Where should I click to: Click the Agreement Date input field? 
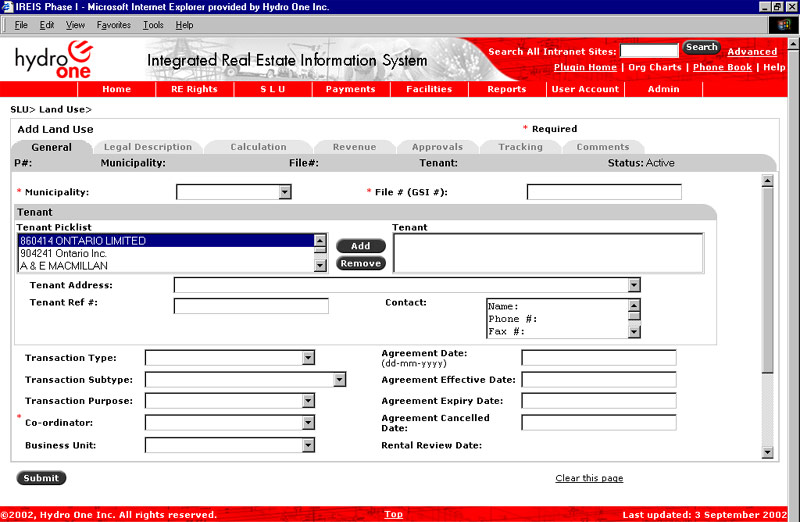599,358
